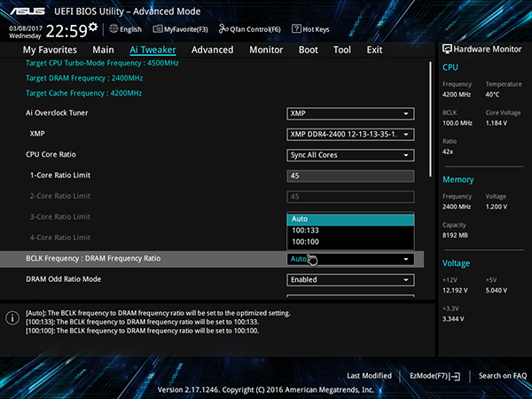Click the Memory capacity 8192 MB value

(x=455, y=235)
